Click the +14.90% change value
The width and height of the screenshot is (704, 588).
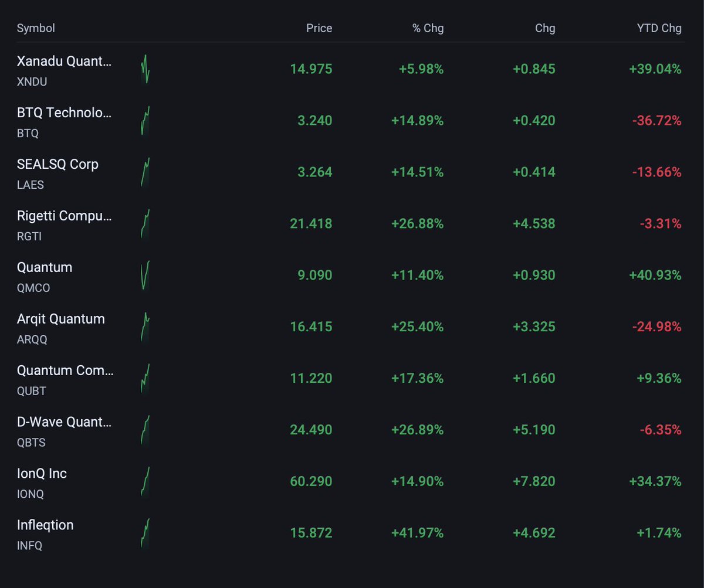[418, 482]
